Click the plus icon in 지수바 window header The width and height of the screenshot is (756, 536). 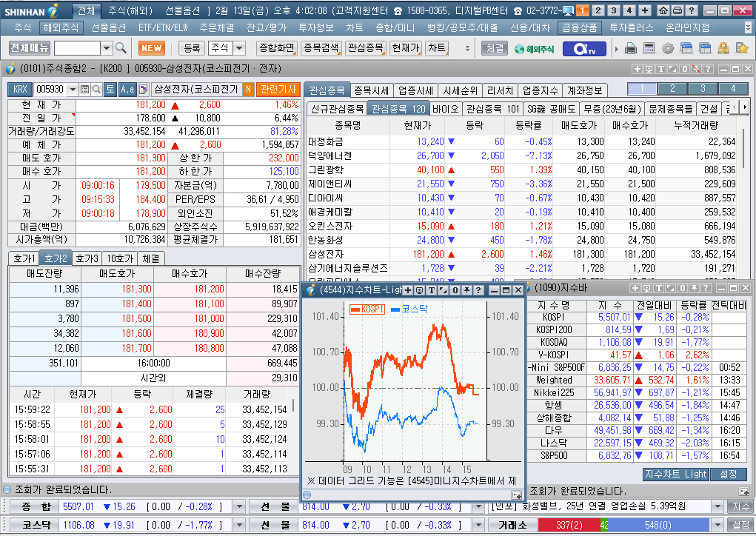pos(635,288)
